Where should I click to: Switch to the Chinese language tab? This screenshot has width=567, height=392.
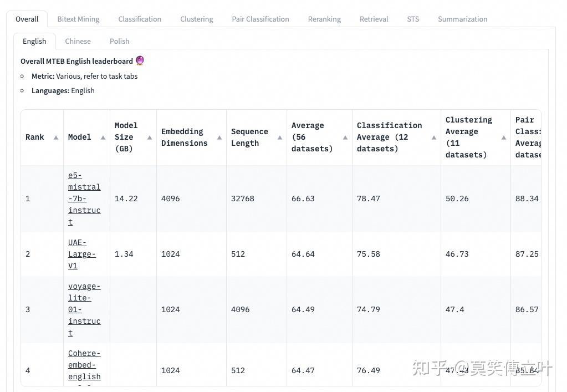78,41
